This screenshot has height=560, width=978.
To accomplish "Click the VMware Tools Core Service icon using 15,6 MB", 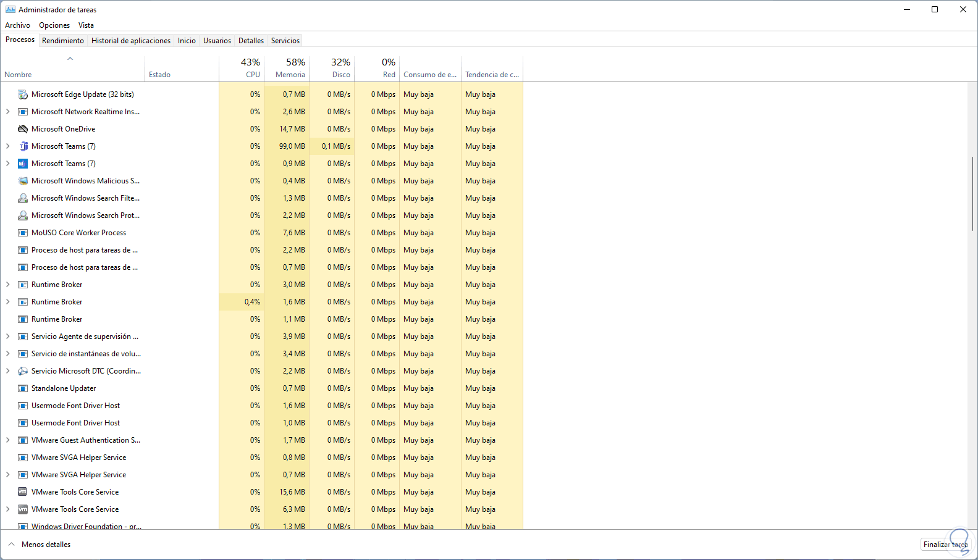I will pos(23,492).
